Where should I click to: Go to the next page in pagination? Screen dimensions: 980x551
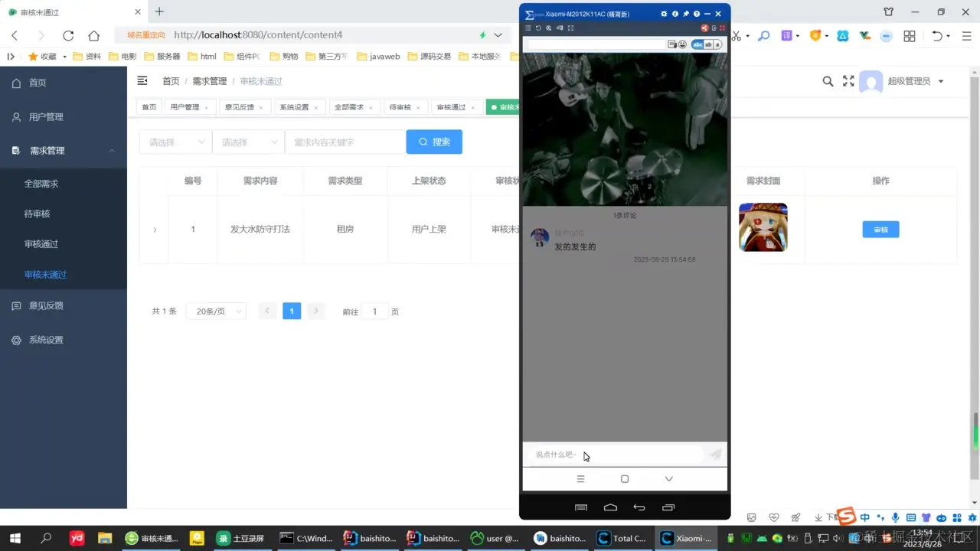tap(315, 311)
